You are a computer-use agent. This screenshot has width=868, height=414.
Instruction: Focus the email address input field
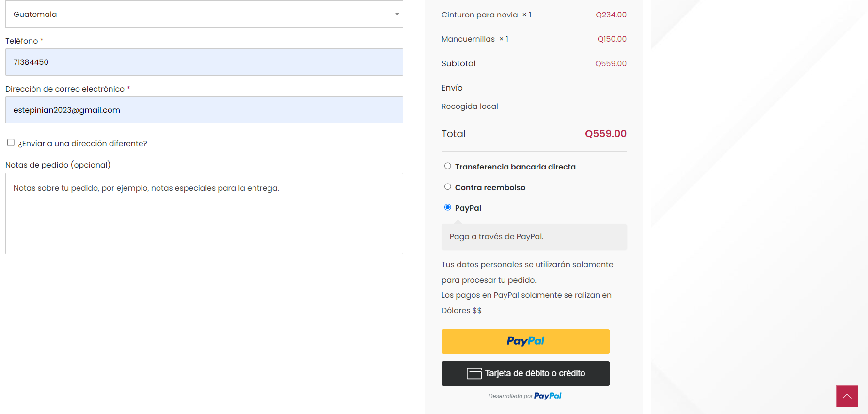(x=204, y=110)
